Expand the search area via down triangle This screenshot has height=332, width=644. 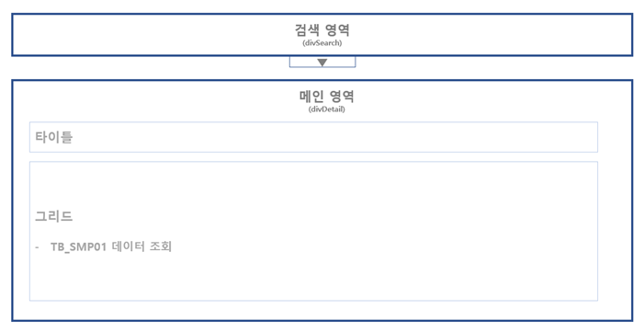coord(322,63)
